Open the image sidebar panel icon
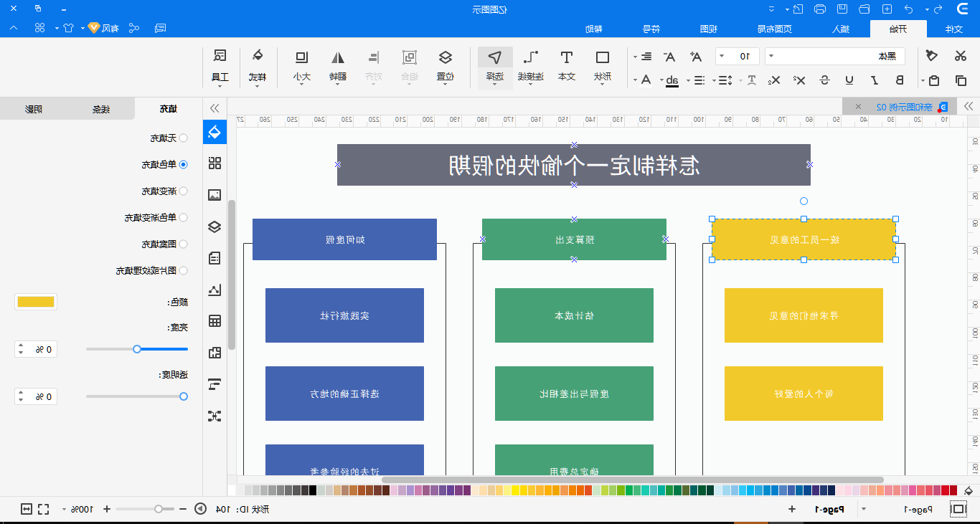This screenshot has width=980, height=524. [215, 195]
